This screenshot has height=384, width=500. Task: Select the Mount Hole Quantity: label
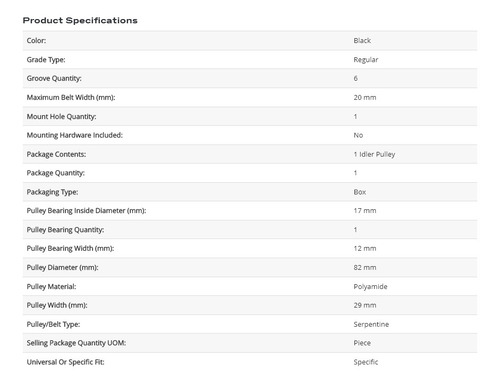click(61, 116)
